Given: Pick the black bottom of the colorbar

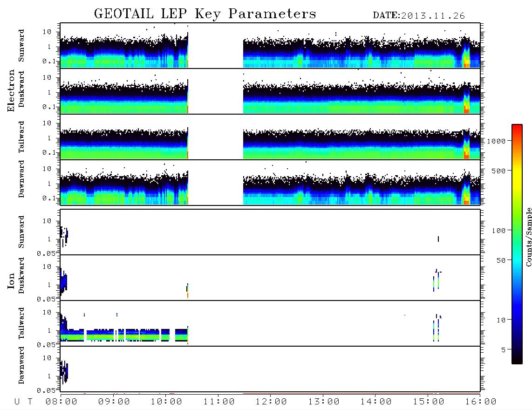Looking at the screenshot, I should point(517,358).
